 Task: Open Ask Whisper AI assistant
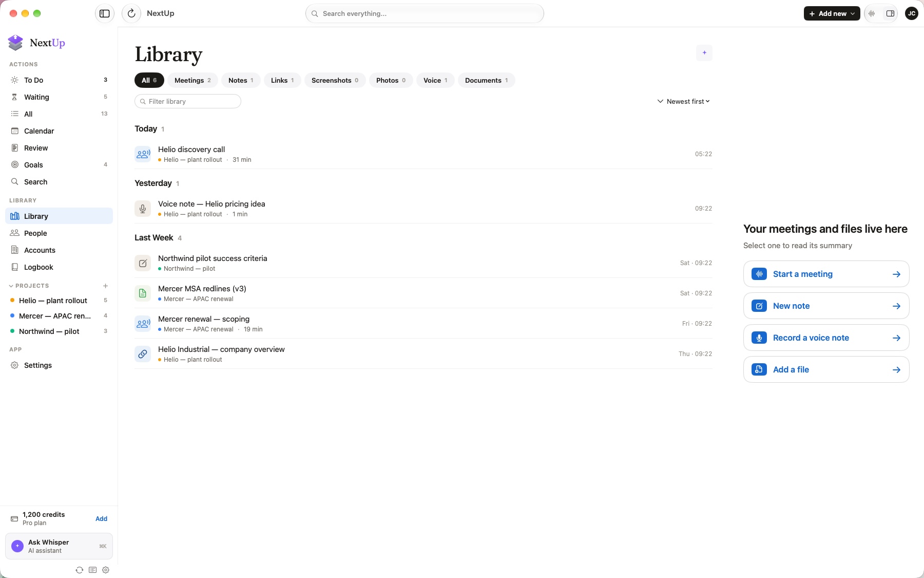59,546
